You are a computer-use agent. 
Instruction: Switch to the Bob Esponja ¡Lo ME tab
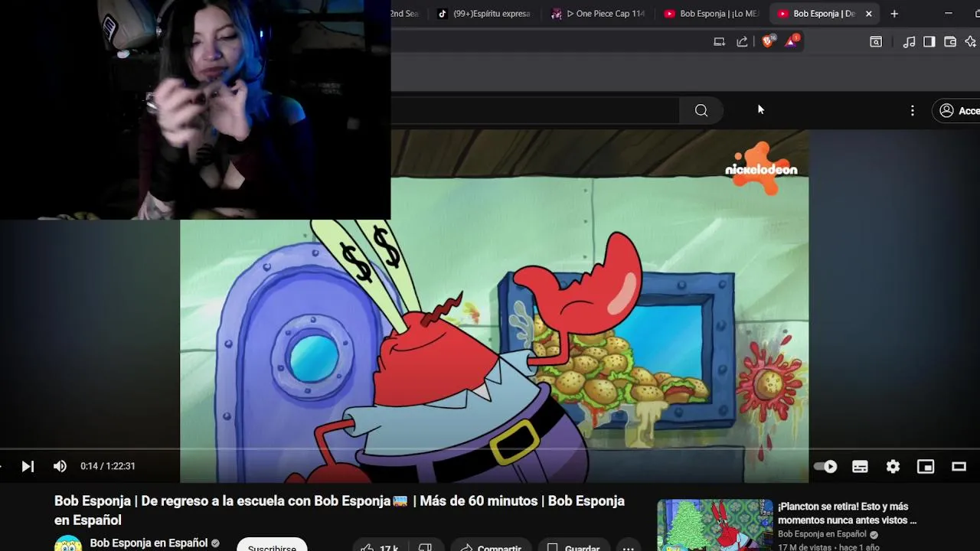click(712, 14)
